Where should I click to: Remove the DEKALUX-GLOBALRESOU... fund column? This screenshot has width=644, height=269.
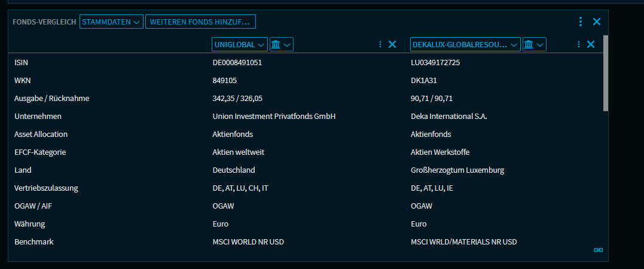pyautogui.click(x=591, y=44)
